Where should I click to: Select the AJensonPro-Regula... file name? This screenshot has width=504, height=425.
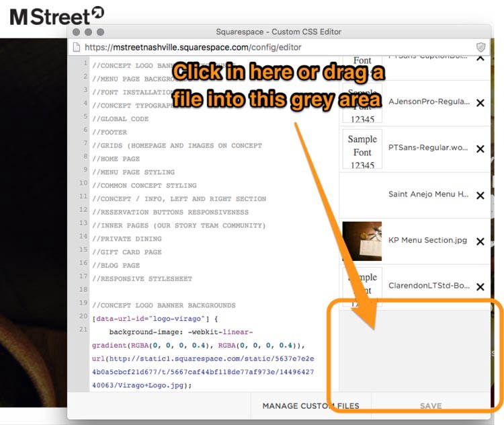click(x=429, y=102)
